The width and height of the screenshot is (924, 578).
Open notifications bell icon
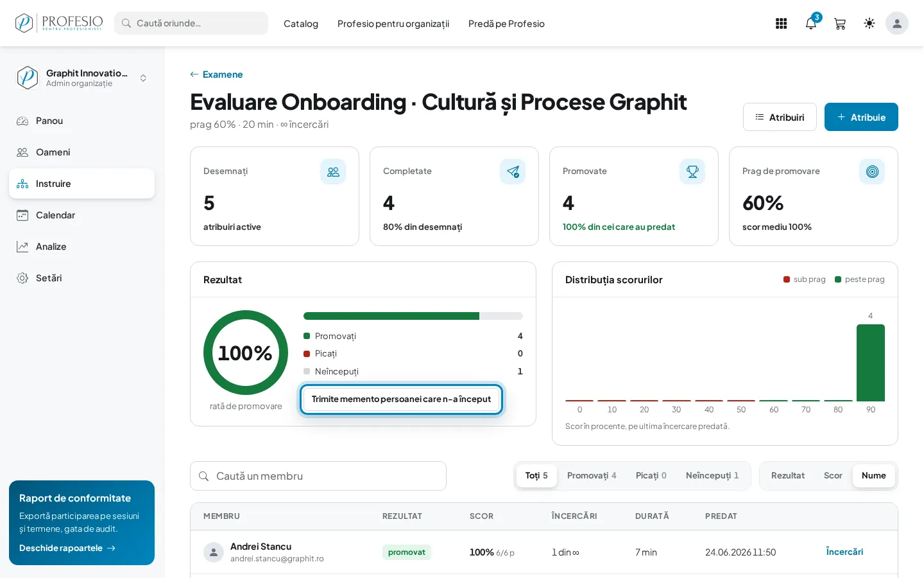pyautogui.click(x=811, y=23)
